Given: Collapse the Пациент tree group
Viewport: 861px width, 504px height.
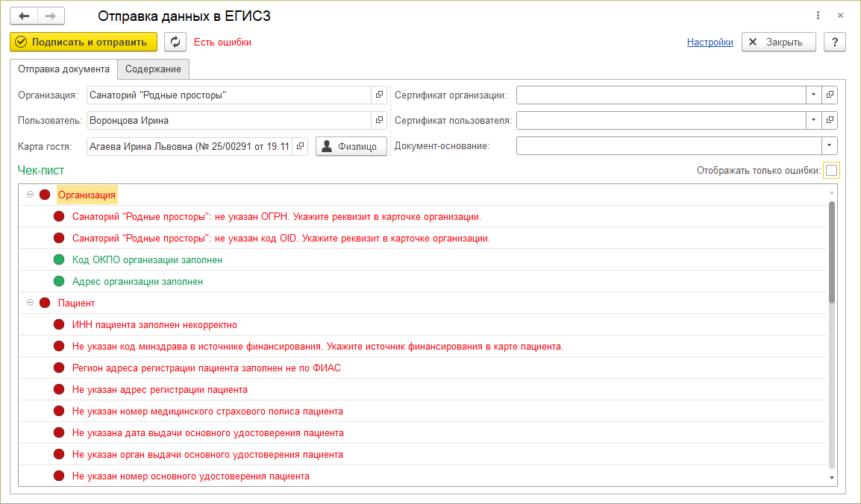Looking at the screenshot, I should (30, 303).
